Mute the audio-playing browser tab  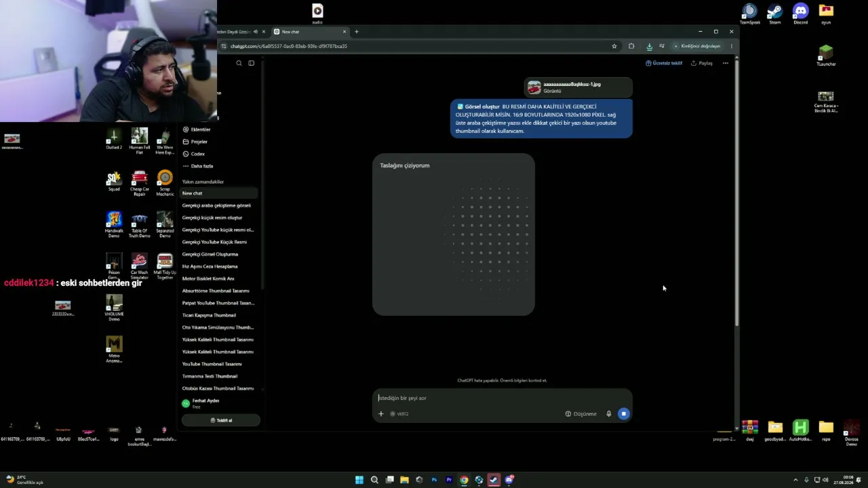point(256,32)
